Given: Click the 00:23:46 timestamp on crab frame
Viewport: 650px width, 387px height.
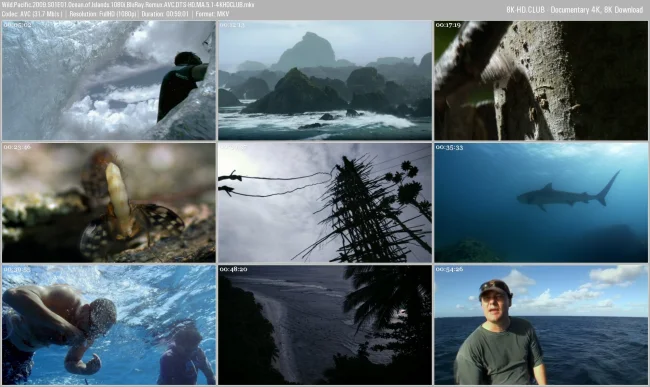Looking at the screenshot, I should point(17,147).
